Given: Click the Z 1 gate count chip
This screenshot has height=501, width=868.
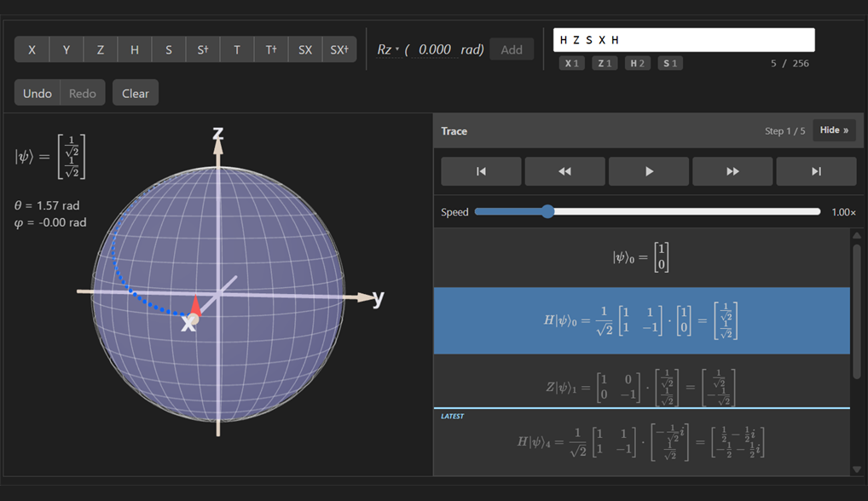Looking at the screenshot, I should pyautogui.click(x=605, y=63).
